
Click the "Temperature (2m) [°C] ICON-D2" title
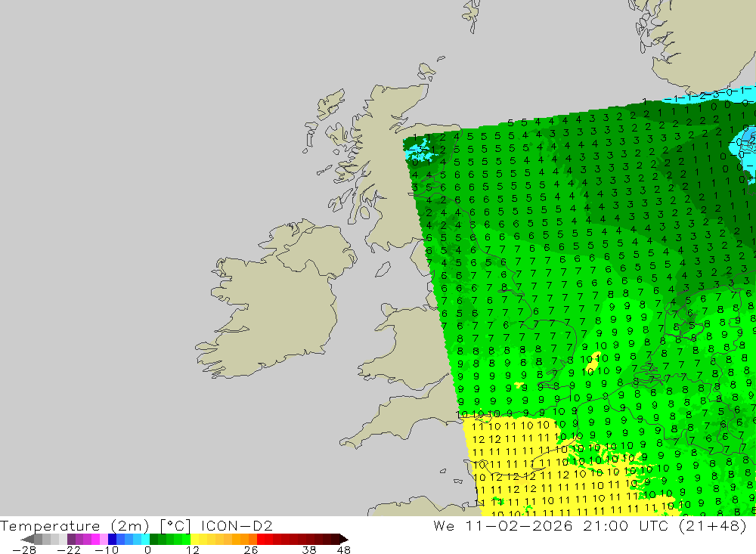[x=136, y=525]
